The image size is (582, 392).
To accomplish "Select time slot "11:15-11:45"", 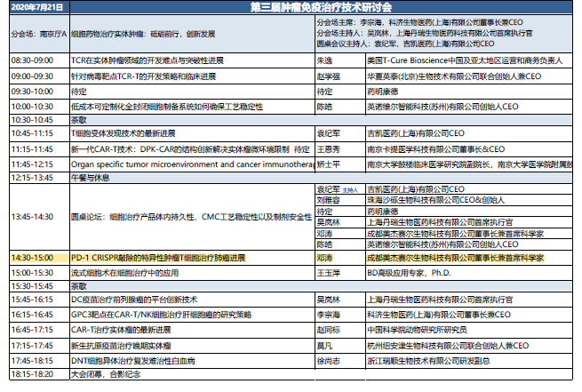I will click(32, 149).
